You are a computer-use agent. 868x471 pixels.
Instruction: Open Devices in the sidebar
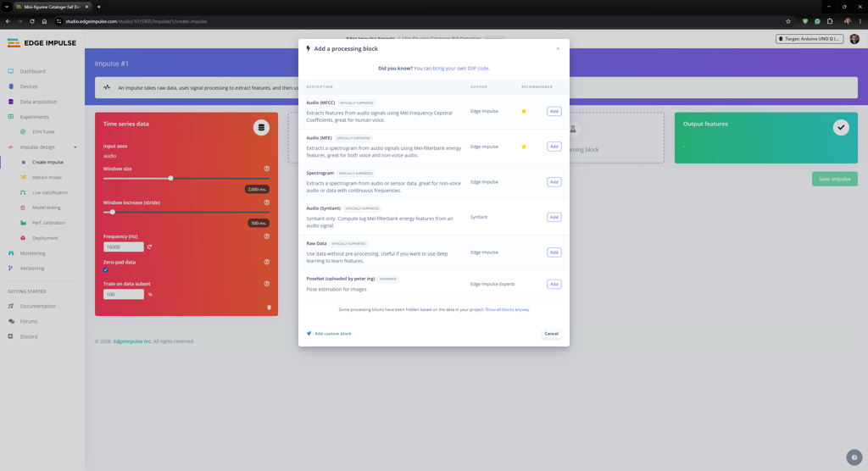pos(29,86)
